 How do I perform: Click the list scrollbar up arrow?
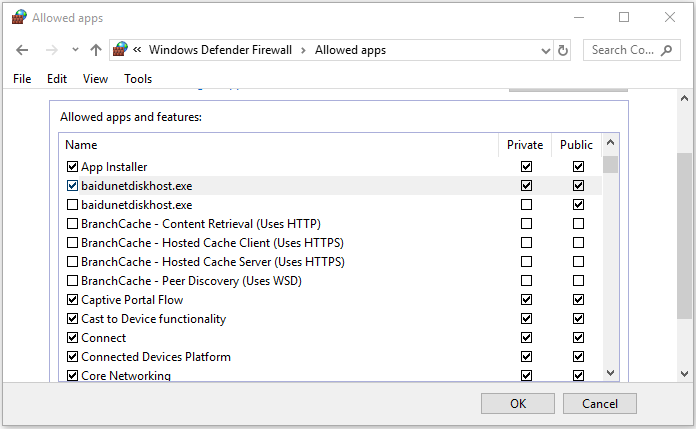[x=610, y=143]
